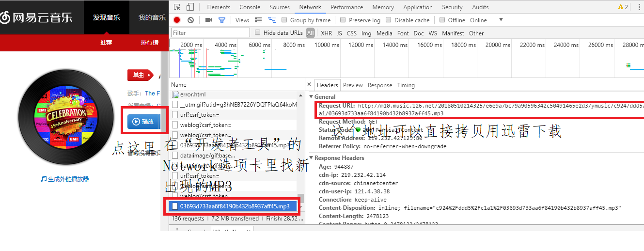Filter requests by Font
Image resolution: width=644 pixels, height=251 pixels.
pyautogui.click(x=403, y=33)
